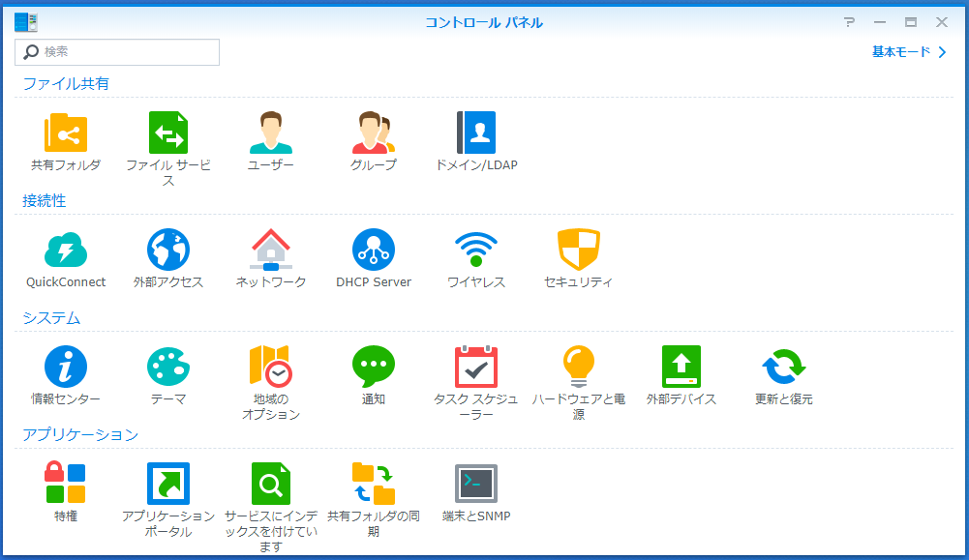Open DHCP Server settings

374,251
